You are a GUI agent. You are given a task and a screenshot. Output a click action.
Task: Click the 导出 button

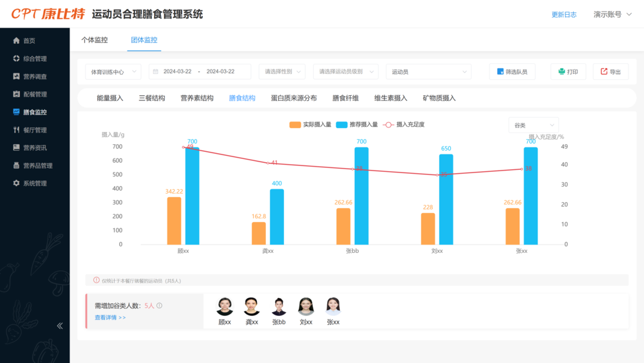[611, 71]
